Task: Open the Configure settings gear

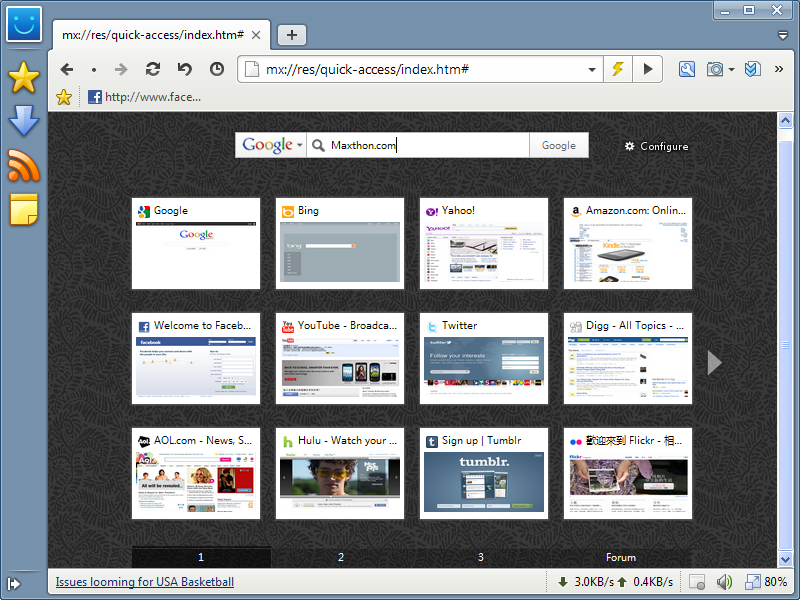Action: point(656,146)
